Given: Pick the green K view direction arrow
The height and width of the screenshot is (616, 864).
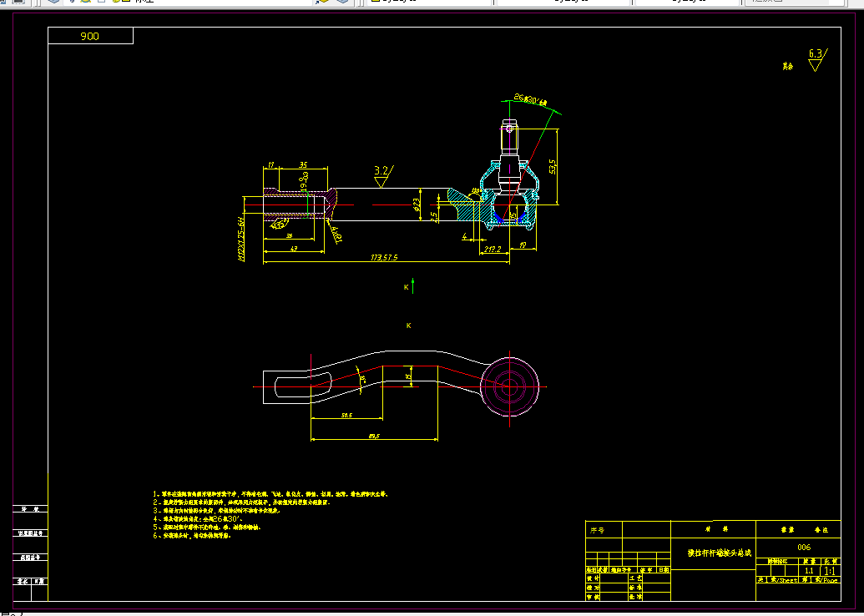Looking at the screenshot, I should coord(412,286).
